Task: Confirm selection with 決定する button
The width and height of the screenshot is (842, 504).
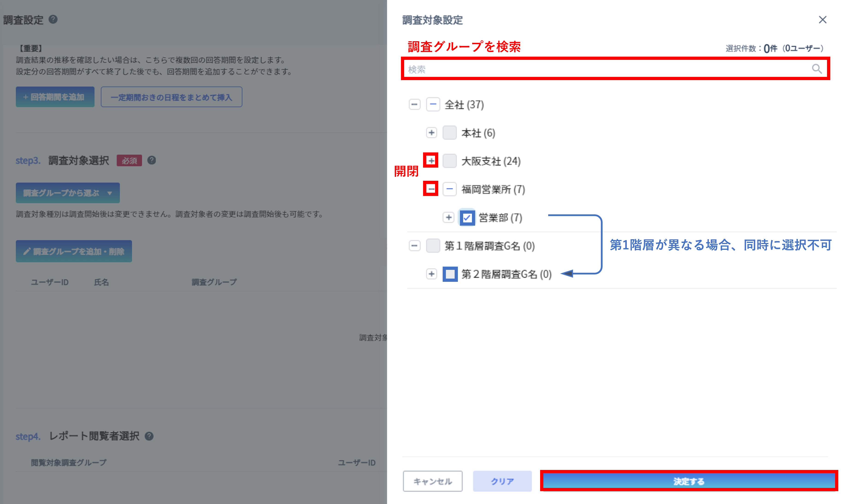Action: tap(689, 481)
